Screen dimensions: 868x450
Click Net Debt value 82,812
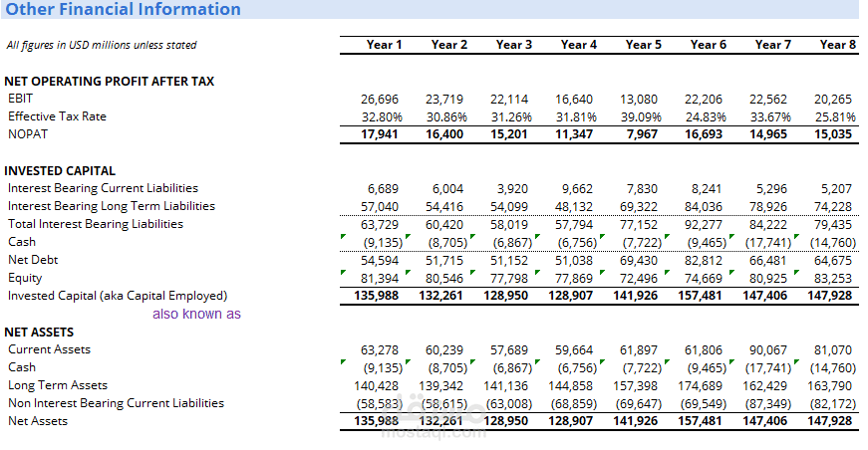pos(703,261)
